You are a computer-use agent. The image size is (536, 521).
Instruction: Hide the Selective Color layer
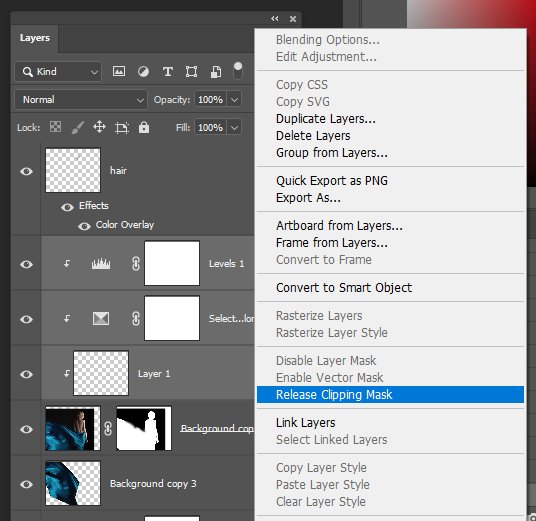coord(26,319)
